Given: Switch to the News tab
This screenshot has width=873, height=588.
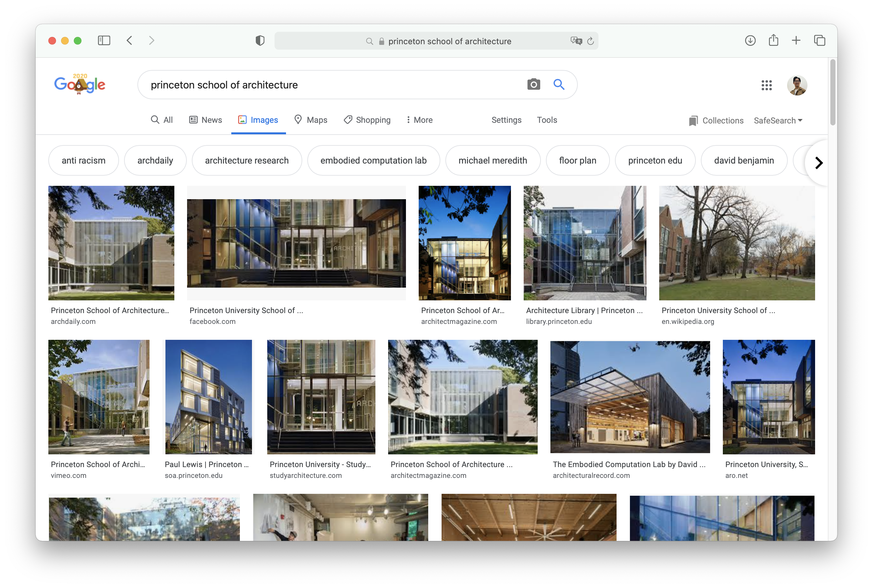Looking at the screenshot, I should pos(206,120).
